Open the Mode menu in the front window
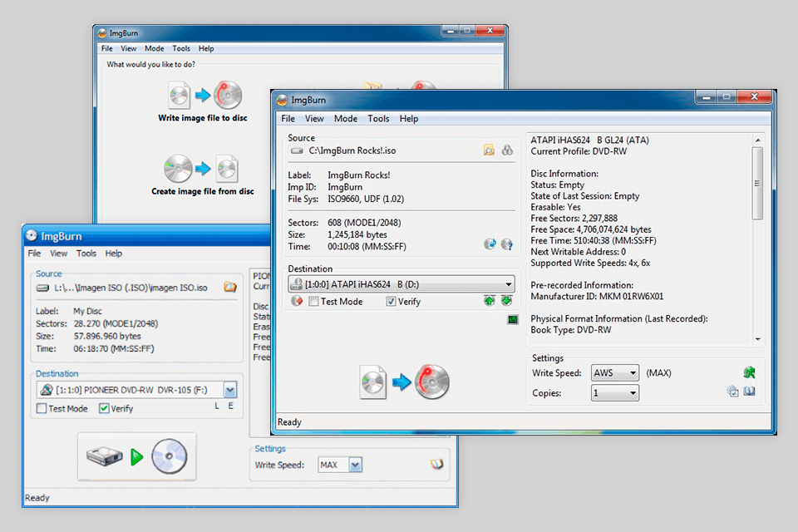This screenshot has height=532, width=798. [346, 118]
